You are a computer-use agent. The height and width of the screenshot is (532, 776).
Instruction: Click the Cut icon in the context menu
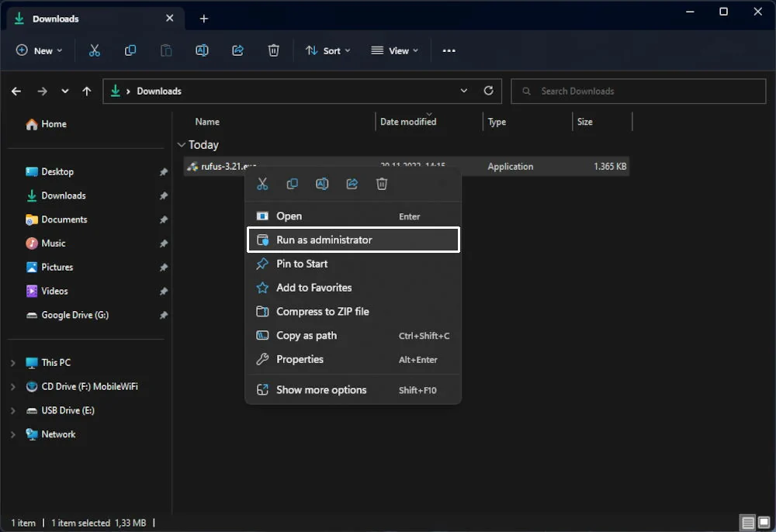coord(262,184)
